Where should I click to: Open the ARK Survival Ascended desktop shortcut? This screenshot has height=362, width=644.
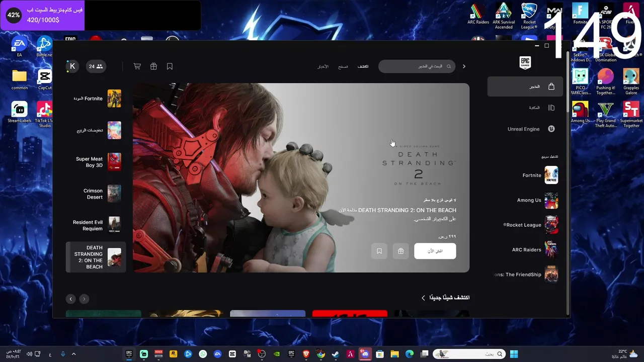click(x=504, y=16)
